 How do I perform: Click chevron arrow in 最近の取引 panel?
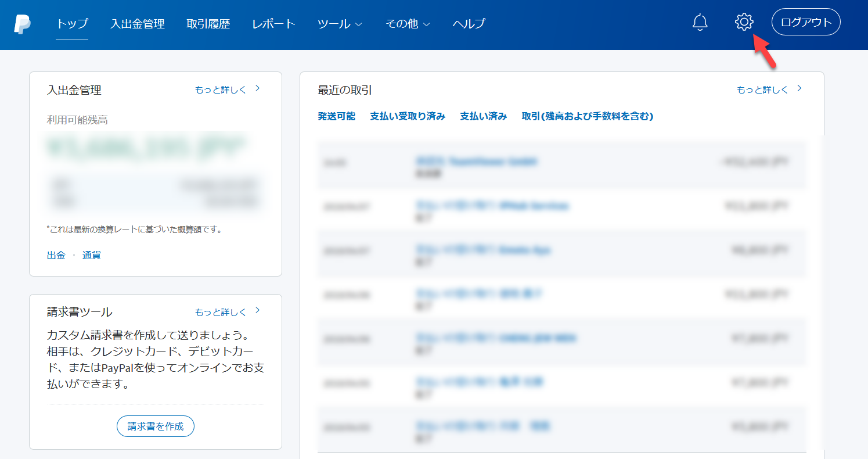[x=799, y=89]
